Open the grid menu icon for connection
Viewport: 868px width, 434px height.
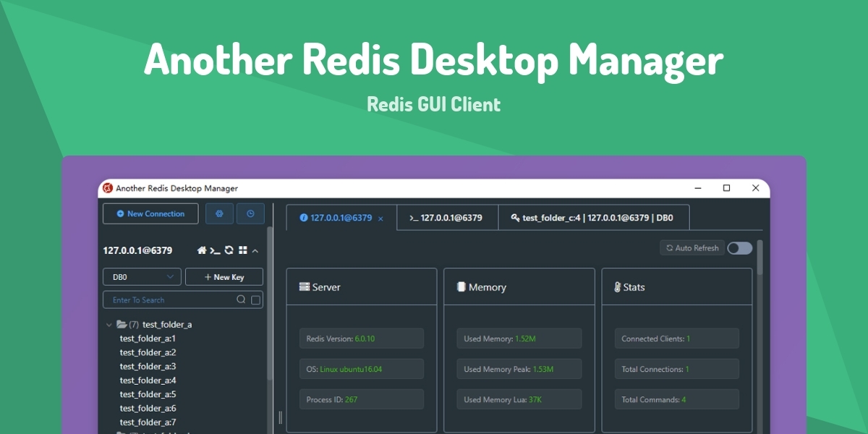click(242, 250)
